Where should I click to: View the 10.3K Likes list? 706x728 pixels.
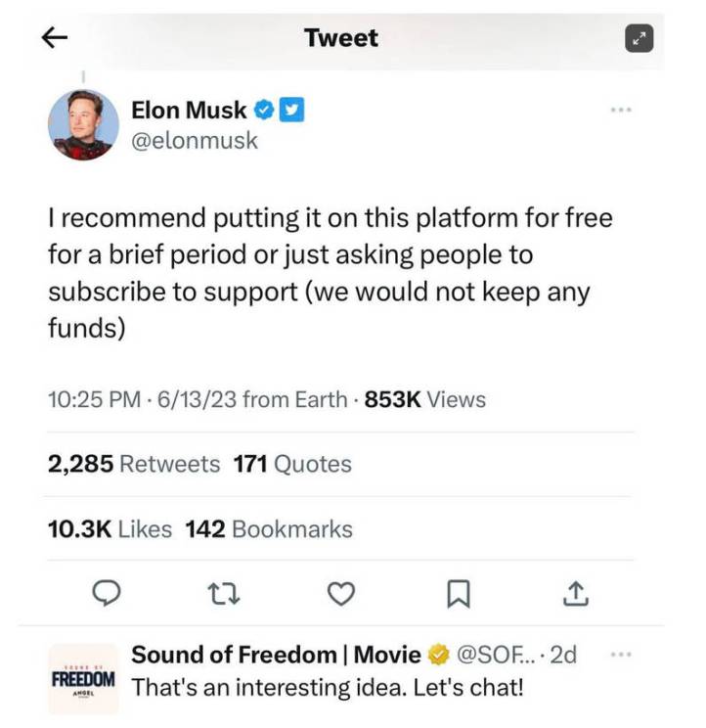110,529
